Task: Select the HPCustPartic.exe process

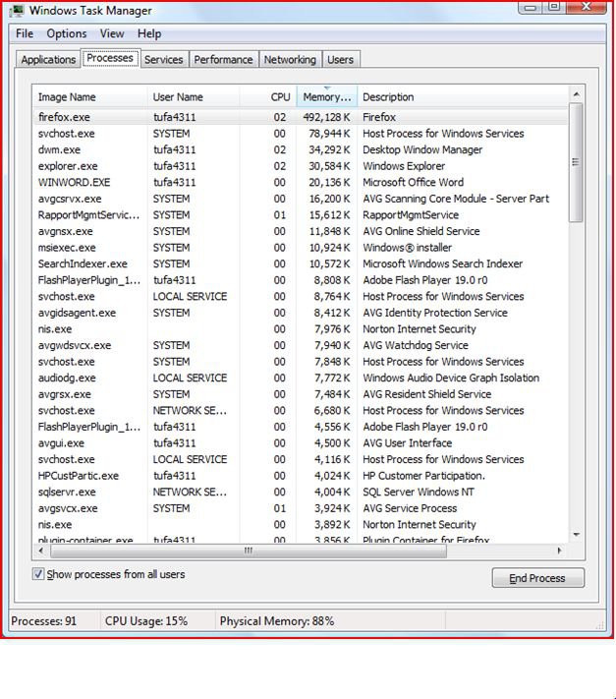Action: pyautogui.click(x=301, y=476)
